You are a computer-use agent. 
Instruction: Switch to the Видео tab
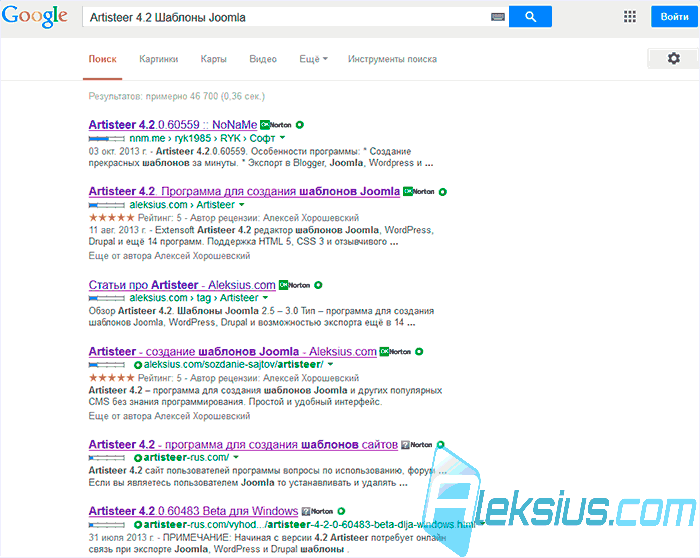[263, 59]
